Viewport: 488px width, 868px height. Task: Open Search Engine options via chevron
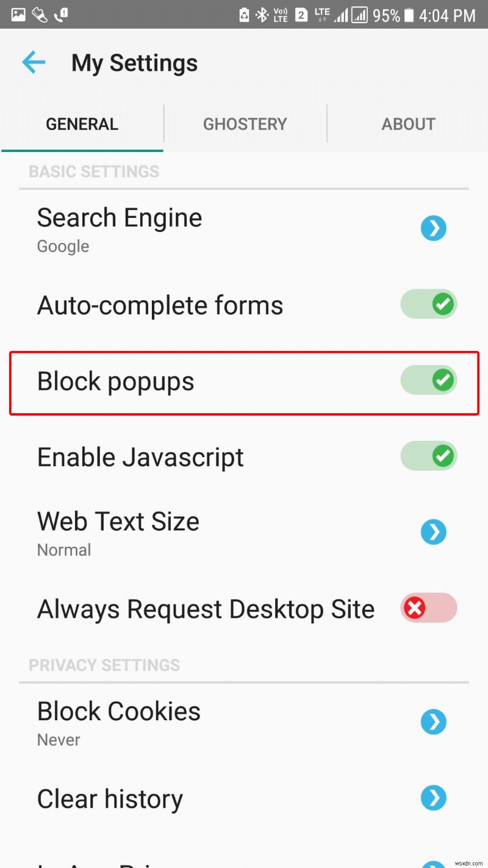pos(434,228)
